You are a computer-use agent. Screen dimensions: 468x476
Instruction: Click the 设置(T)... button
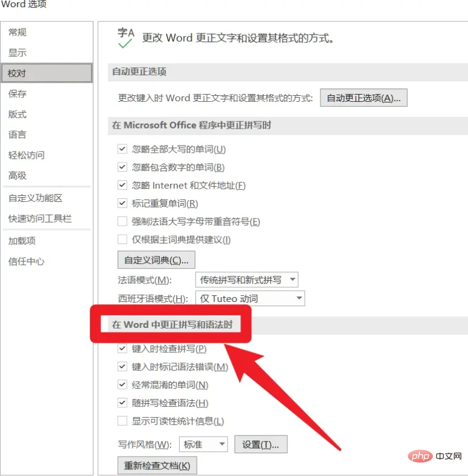[261, 444]
